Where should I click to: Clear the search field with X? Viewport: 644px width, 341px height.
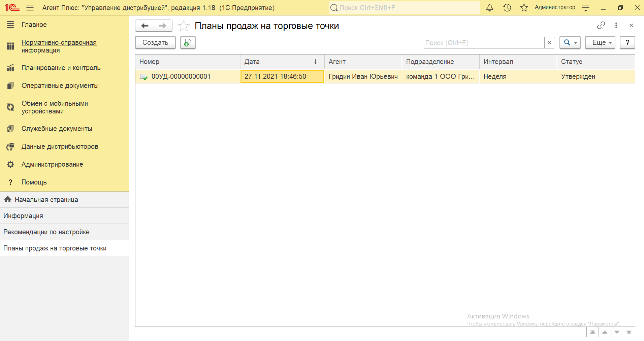coord(549,43)
